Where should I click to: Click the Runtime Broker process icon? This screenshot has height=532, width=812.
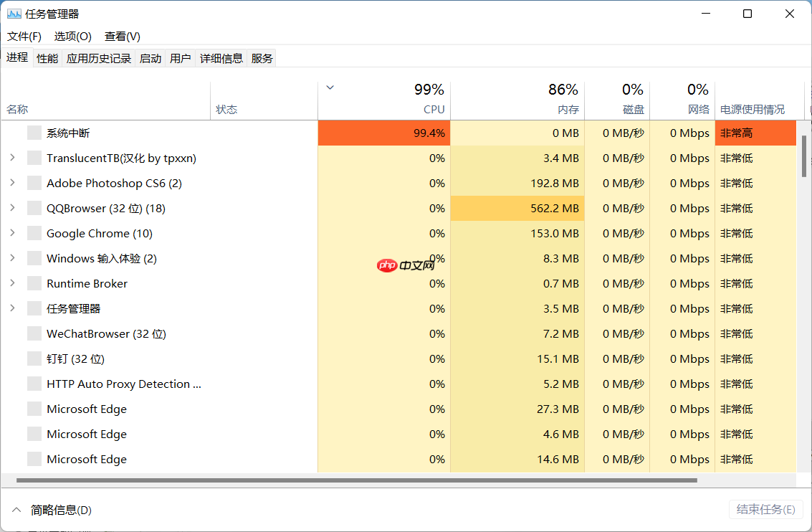click(x=34, y=283)
